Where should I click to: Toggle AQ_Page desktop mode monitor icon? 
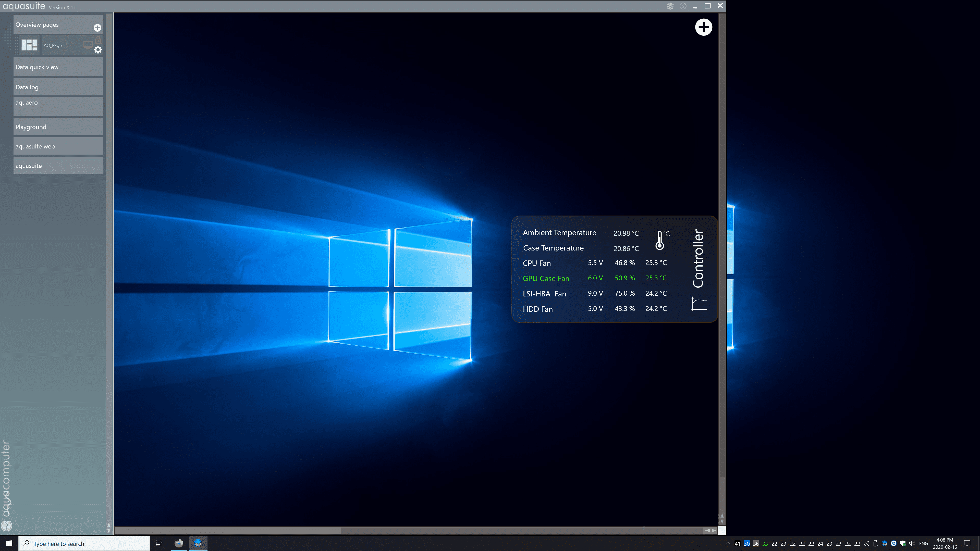coord(88,45)
